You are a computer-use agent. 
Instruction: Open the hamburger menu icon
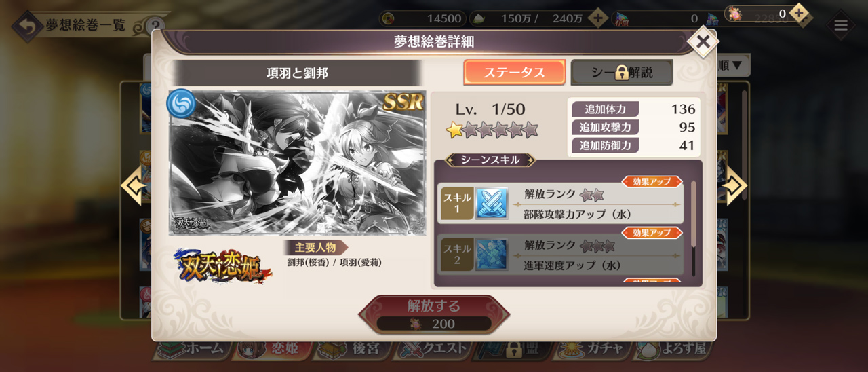841,26
